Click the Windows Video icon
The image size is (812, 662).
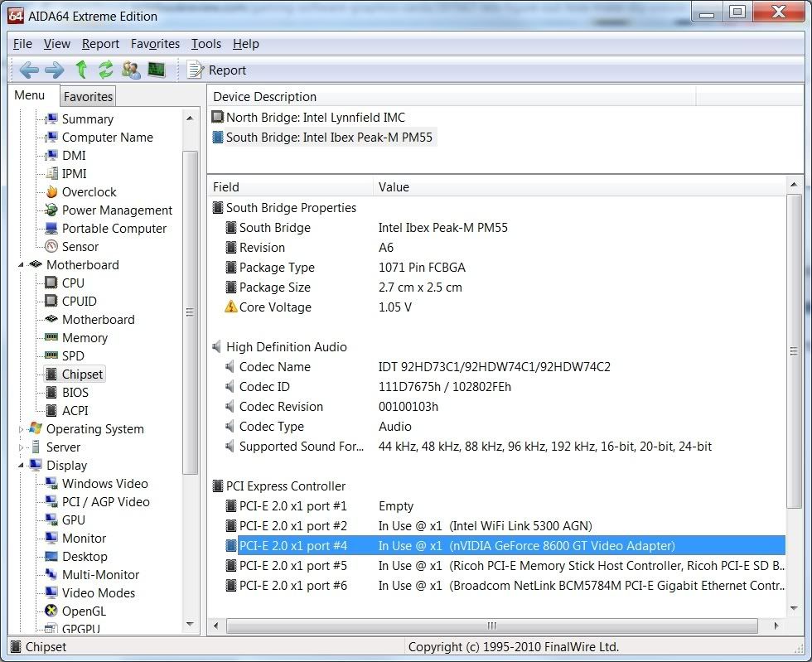coord(51,483)
